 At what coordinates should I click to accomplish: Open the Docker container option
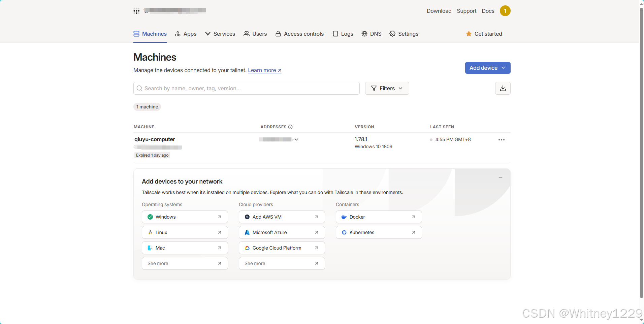coord(379,217)
